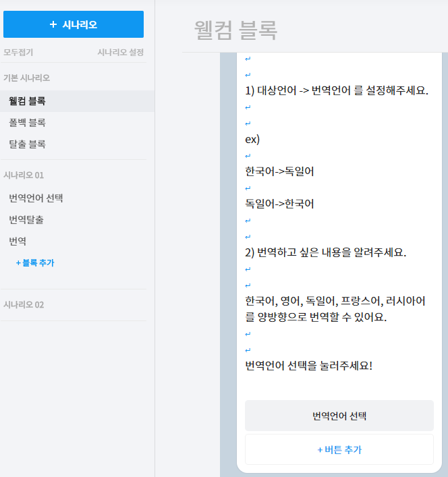The image size is (448, 477).
Task: Click the blue + 시나리오 button
Action: (74, 24)
